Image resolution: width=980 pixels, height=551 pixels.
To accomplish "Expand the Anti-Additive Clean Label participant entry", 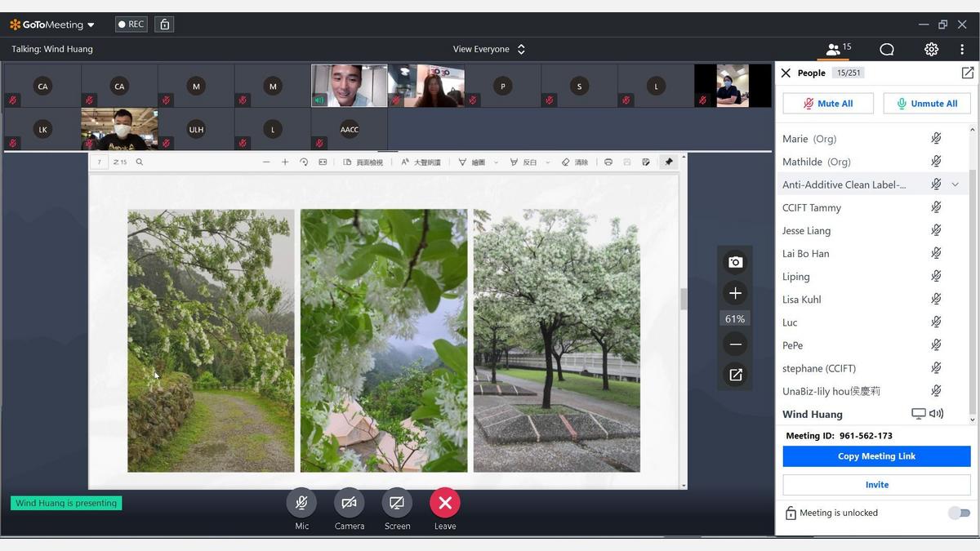I will (955, 184).
